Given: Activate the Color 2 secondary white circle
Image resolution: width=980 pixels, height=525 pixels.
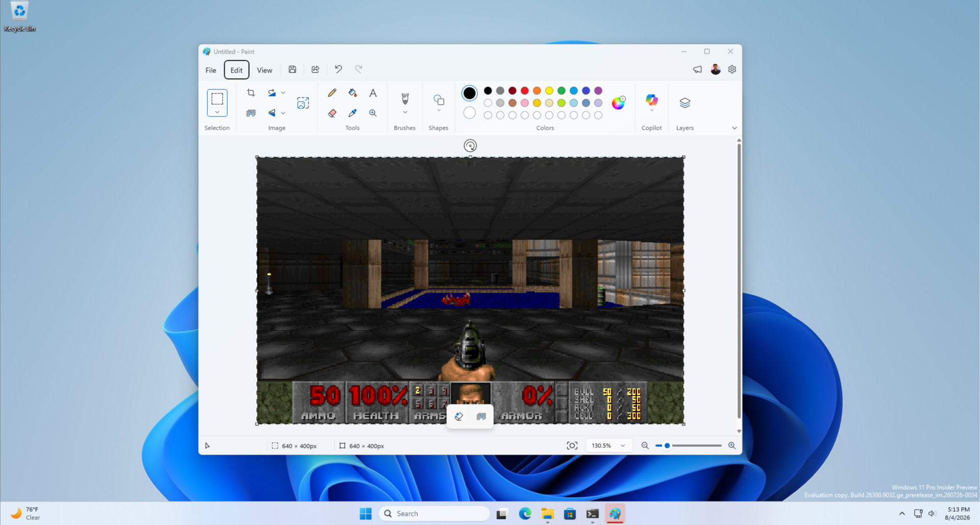Looking at the screenshot, I should point(469,113).
